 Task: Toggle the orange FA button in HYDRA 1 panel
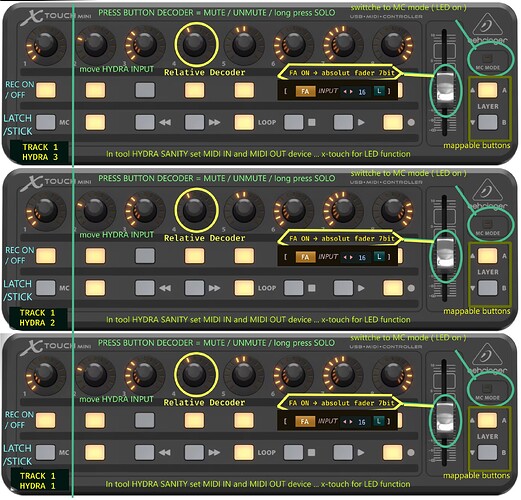pyautogui.click(x=305, y=421)
